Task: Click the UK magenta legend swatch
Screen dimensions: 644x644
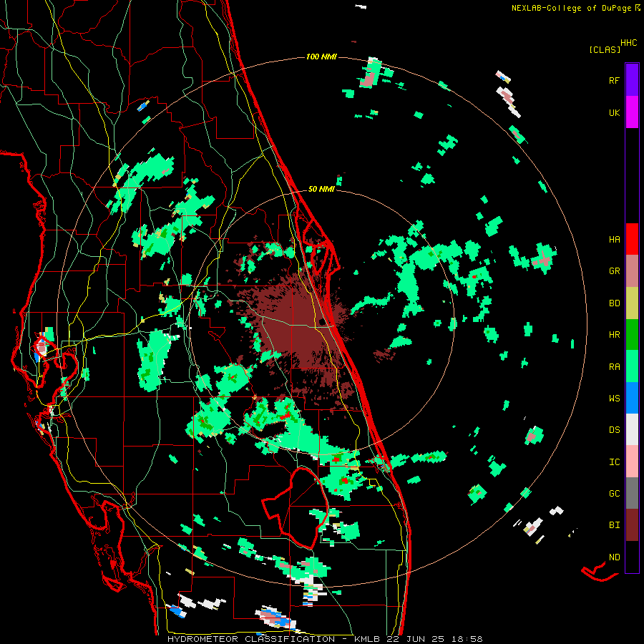Action: 632,112
